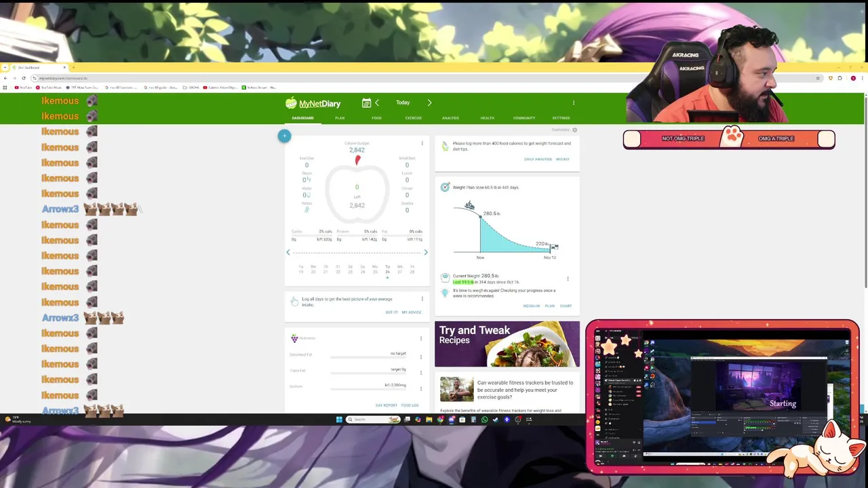Click the Water glass value
Screen dimensions: 868x488
[x=307, y=195]
